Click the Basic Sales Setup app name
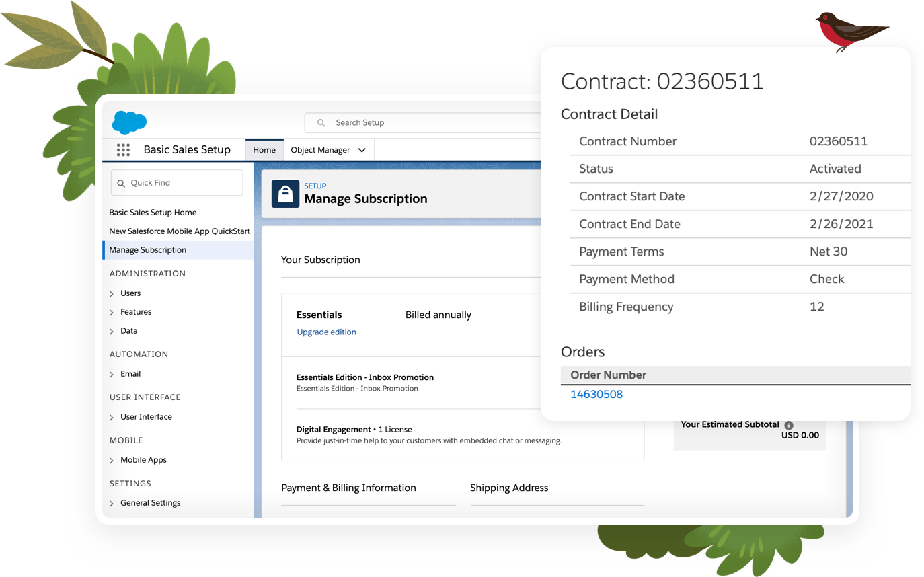The height and width of the screenshot is (577, 924). 187,150
